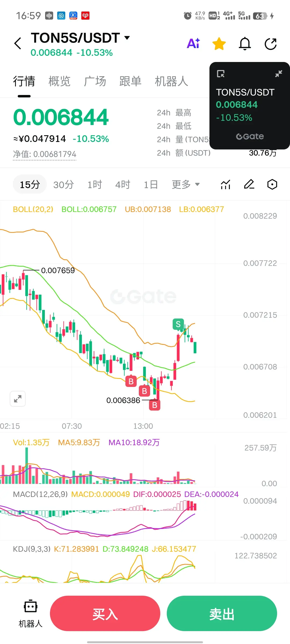290x644 pixels.
Task: Toggle the favorite star icon
Action: pyautogui.click(x=219, y=44)
